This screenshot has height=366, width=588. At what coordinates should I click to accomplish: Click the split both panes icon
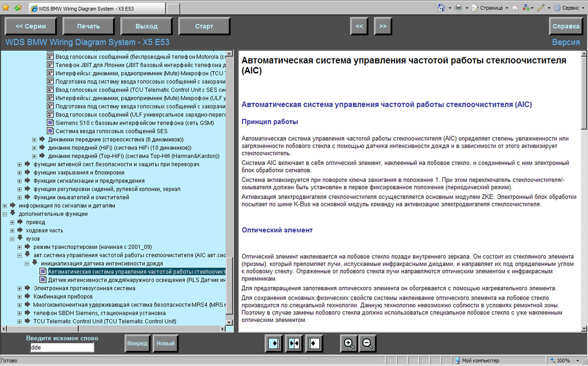[294, 343]
